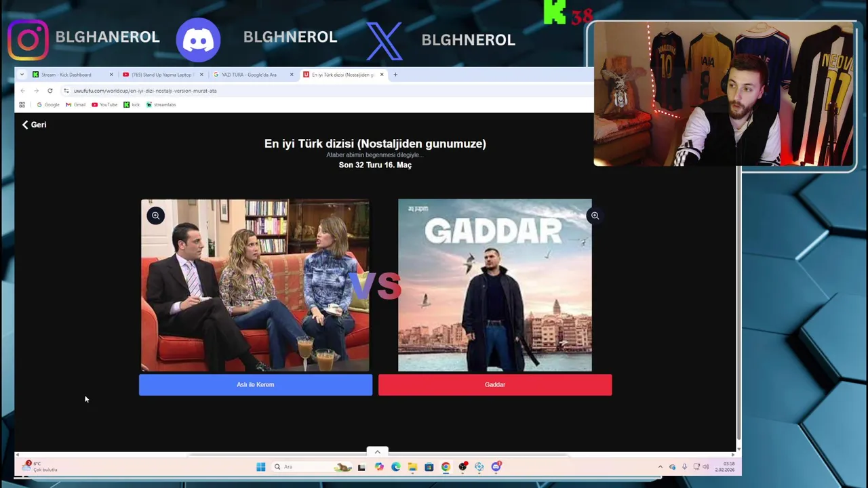Close the Stand Up Yapma Laptop tab
The width and height of the screenshot is (868, 488).
201,75
